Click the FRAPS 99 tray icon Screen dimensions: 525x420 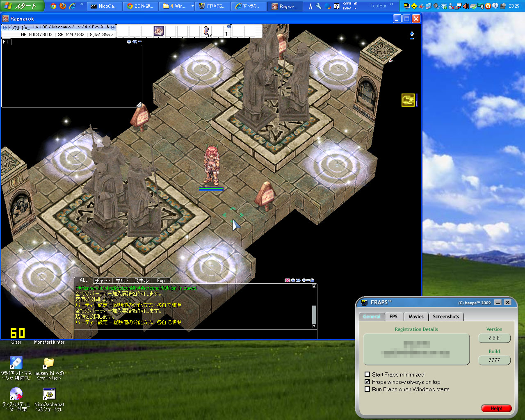coord(407,6)
